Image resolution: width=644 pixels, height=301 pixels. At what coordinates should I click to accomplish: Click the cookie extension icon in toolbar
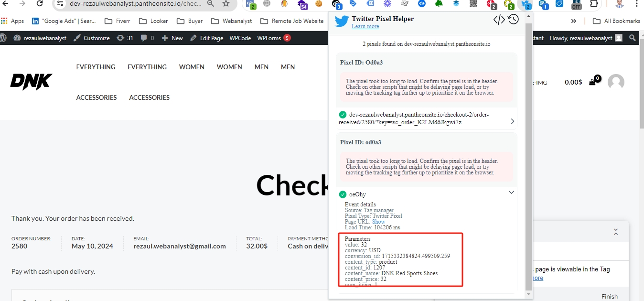tap(318, 4)
